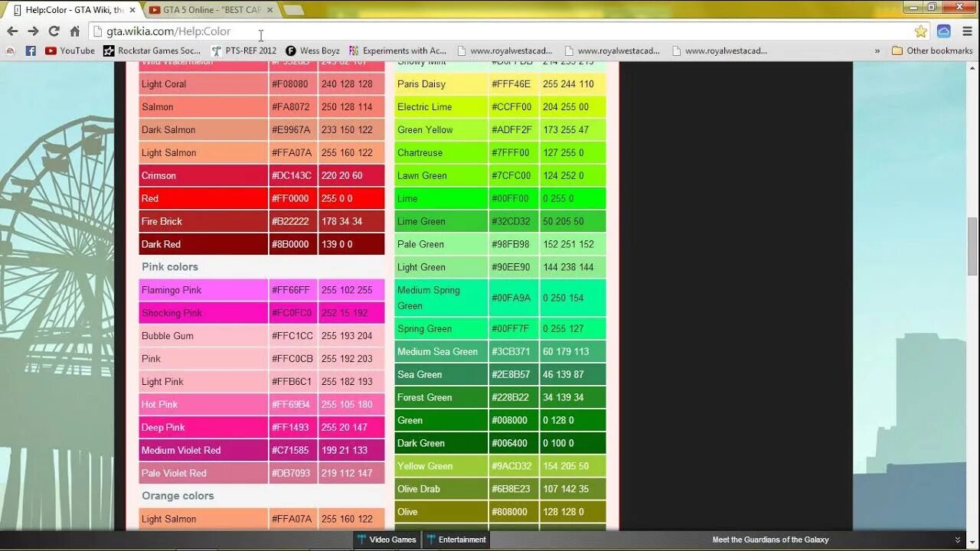Click the Shocking Pink swatch cell

pyautogui.click(x=203, y=312)
